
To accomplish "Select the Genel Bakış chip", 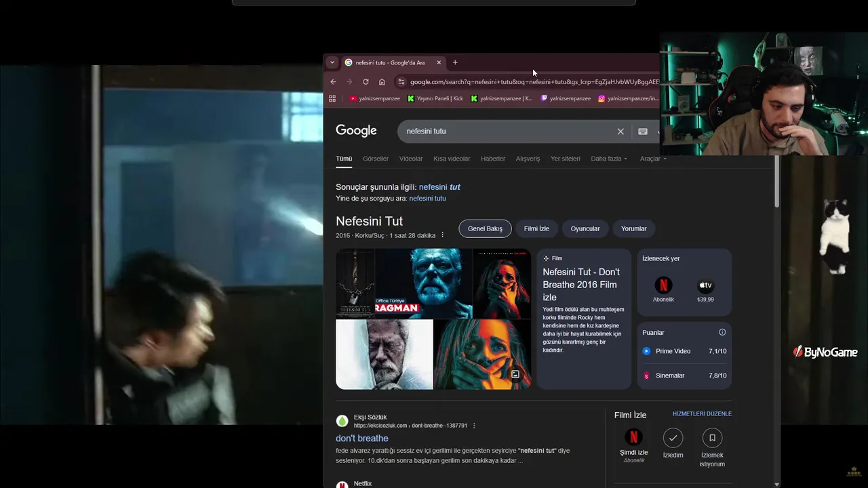I will click(x=485, y=228).
